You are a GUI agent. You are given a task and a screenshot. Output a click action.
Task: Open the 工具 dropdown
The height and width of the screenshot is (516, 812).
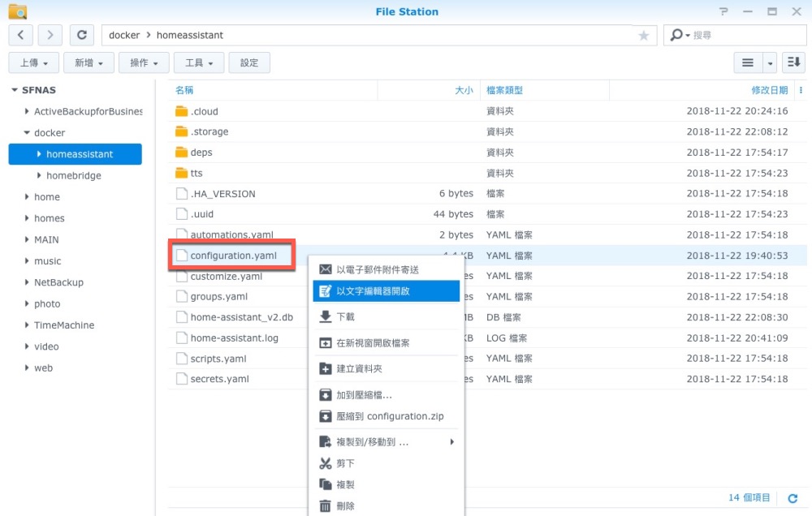click(199, 62)
